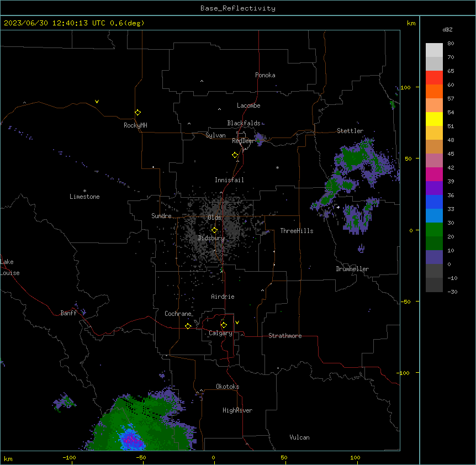
Task: Click the Okotoks town label
Action: (x=228, y=387)
